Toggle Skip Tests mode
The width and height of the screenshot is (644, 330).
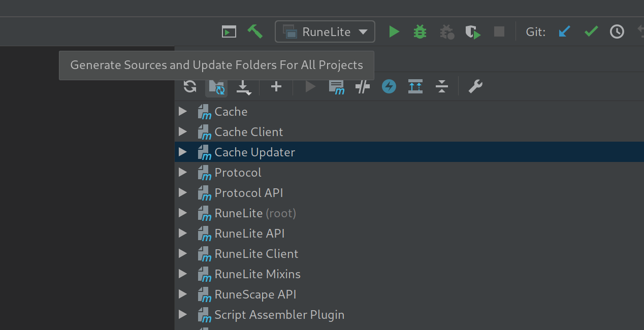363,86
